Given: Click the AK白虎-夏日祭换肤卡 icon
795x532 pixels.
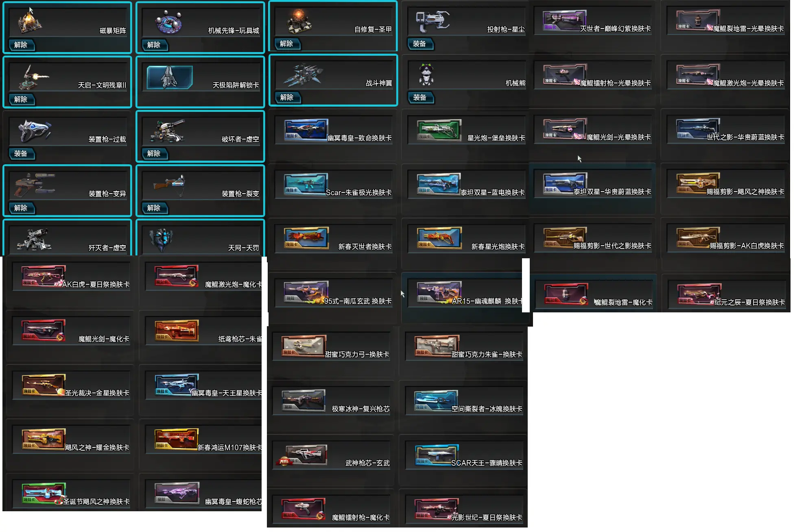Looking at the screenshot, I should (44, 276).
